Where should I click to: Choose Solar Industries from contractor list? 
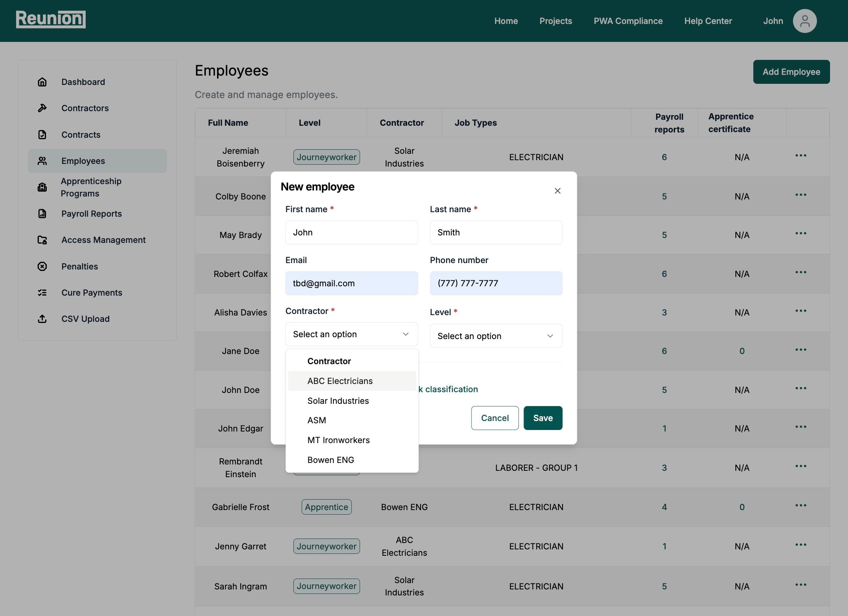(x=338, y=401)
